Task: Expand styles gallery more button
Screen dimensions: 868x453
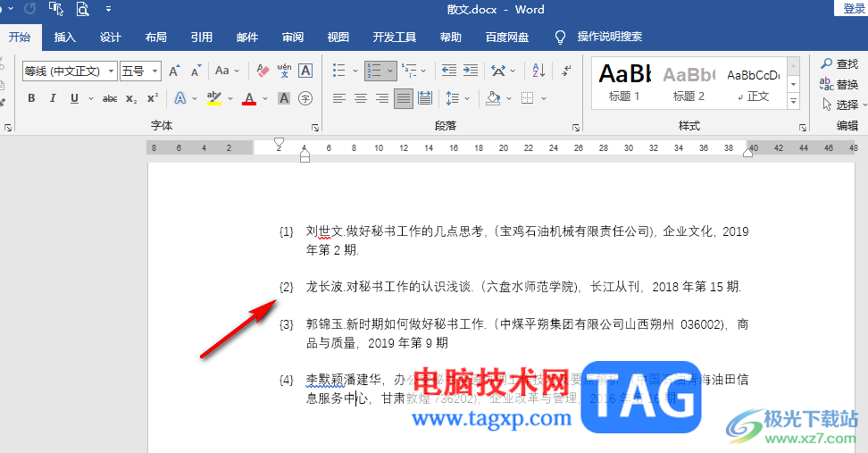Action: pos(794,101)
